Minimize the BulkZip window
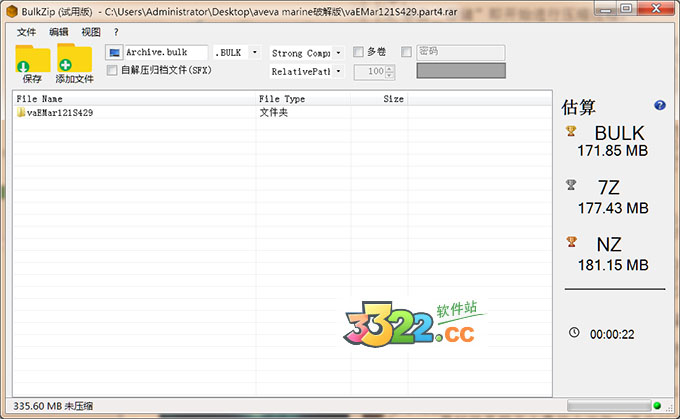Viewport: 680px width, 419px height. tap(605, 8)
